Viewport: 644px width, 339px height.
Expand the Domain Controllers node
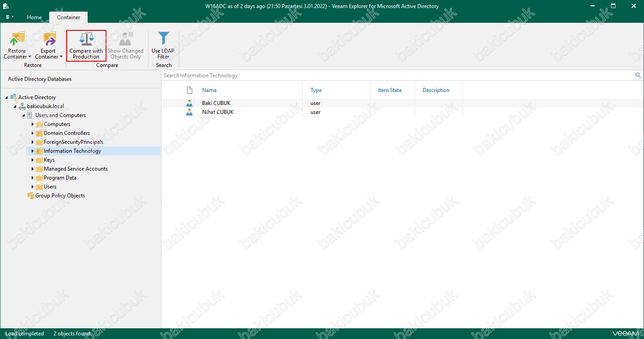tap(33, 133)
